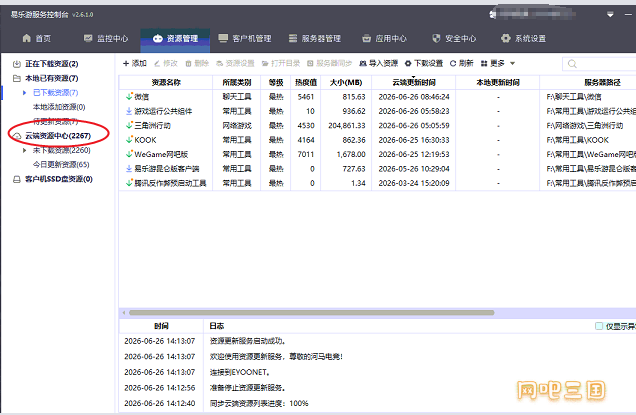Screen dimensions: 636x415
Task: Expand the 未下载资源(2260) arrow
Action: point(24,151)
